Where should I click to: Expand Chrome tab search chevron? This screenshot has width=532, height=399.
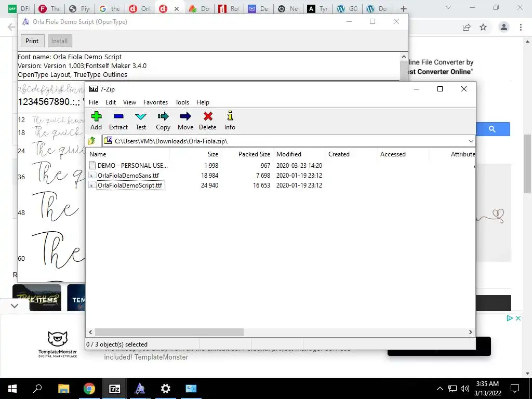pos(448,7)
